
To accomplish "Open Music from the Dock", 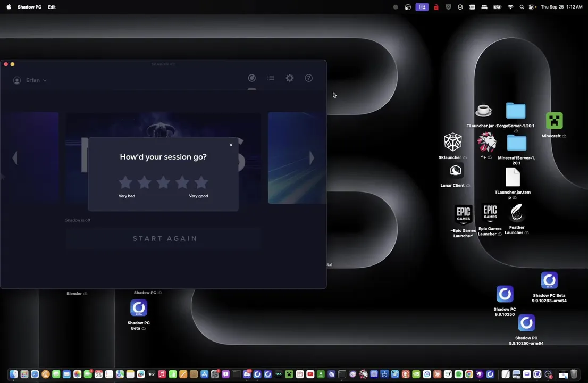I will coord(162,374).
